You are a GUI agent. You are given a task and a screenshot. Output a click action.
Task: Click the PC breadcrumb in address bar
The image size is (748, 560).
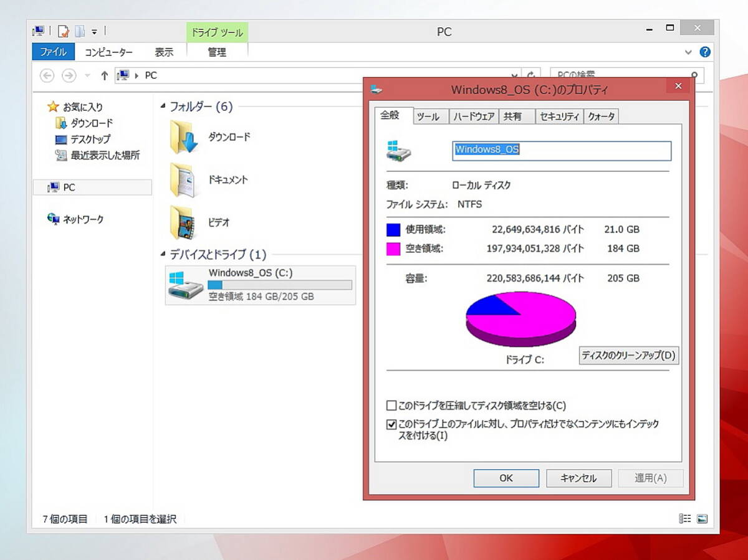click(151, 75)
